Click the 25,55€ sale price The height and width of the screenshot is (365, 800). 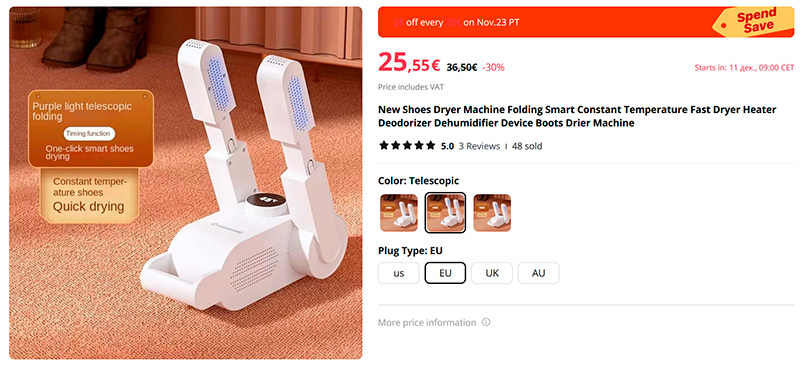[x=409, y=63]
